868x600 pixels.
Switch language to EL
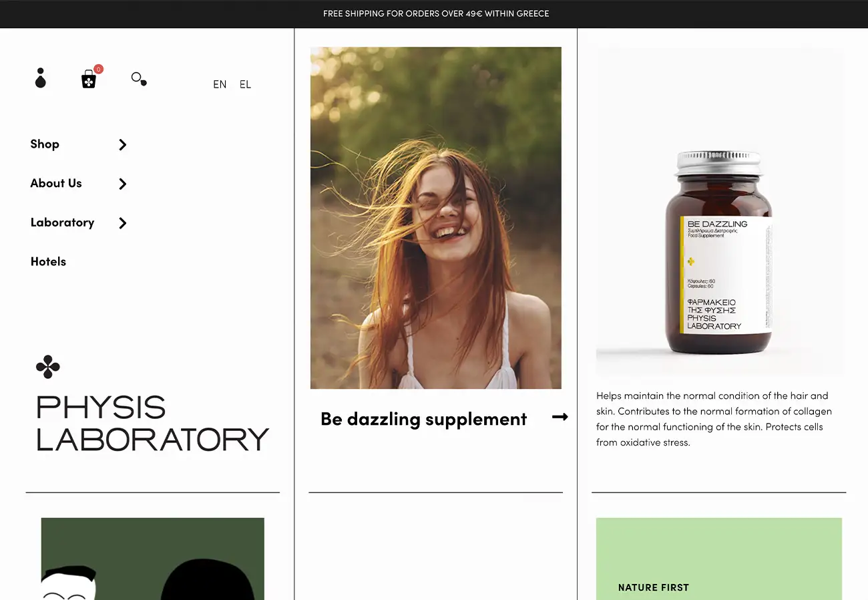[245, 84]
